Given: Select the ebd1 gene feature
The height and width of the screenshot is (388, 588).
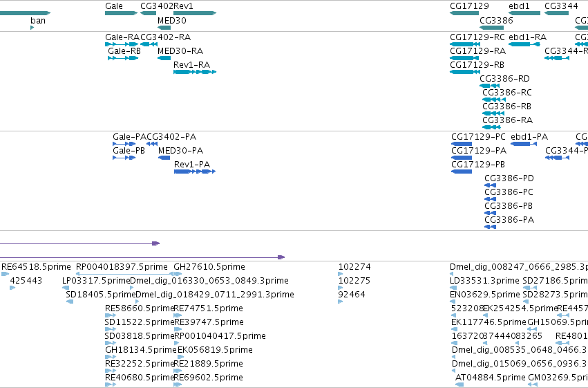Looking at the screenshot, I should (524, 13).
